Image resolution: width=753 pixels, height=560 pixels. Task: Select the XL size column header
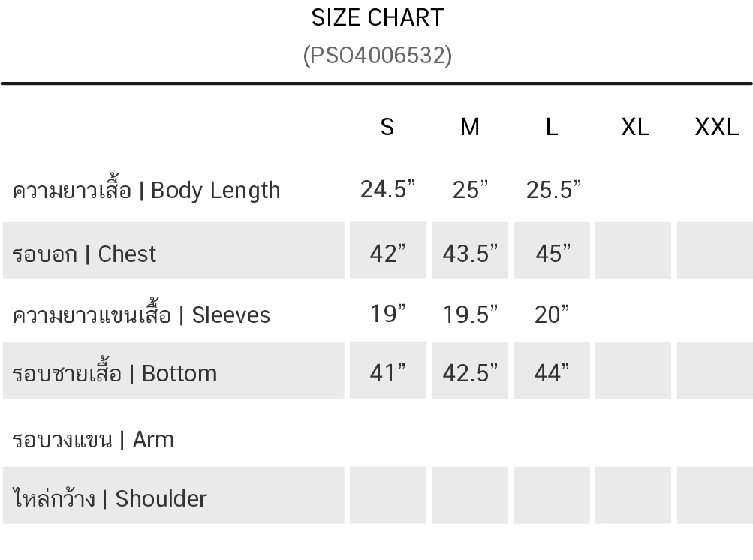(635, 127)
